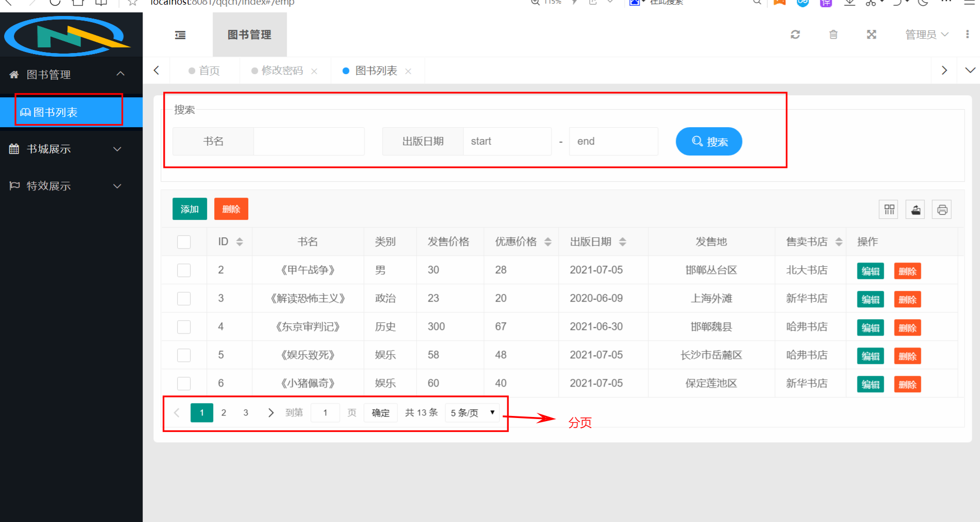Expand the 特效展示 sidebar menu

[x=71, y=186]
